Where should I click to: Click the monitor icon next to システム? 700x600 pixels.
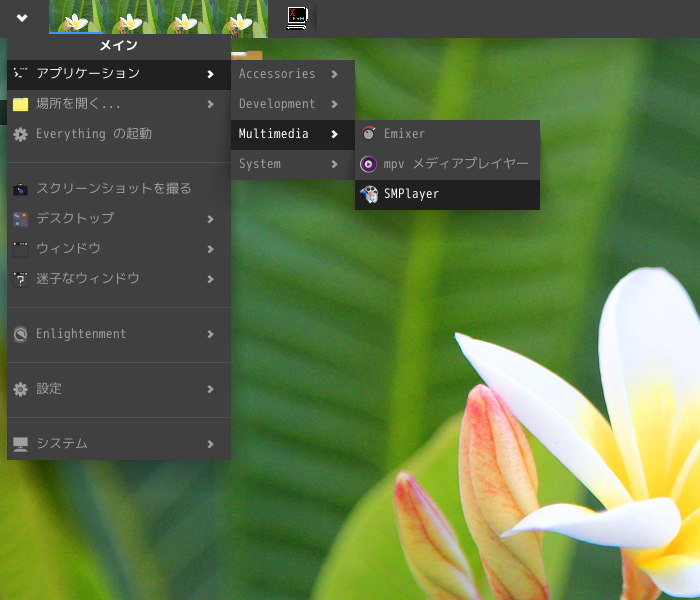coord(21,444)
